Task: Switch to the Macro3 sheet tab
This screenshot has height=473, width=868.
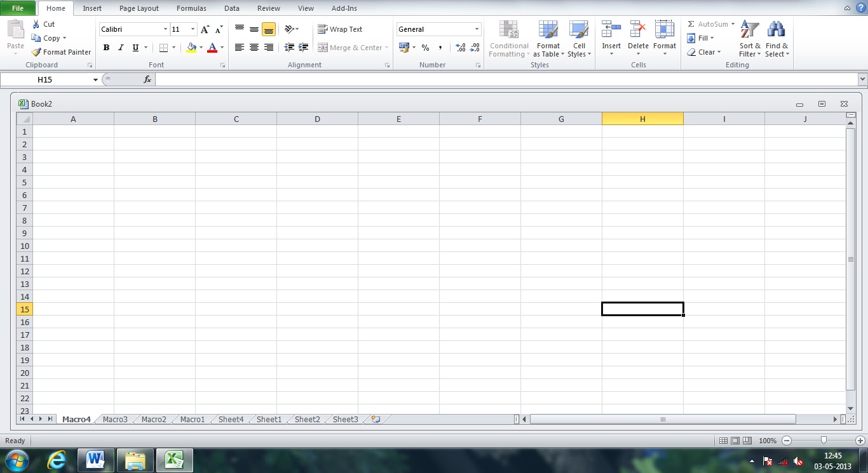Action: [115, 419]
